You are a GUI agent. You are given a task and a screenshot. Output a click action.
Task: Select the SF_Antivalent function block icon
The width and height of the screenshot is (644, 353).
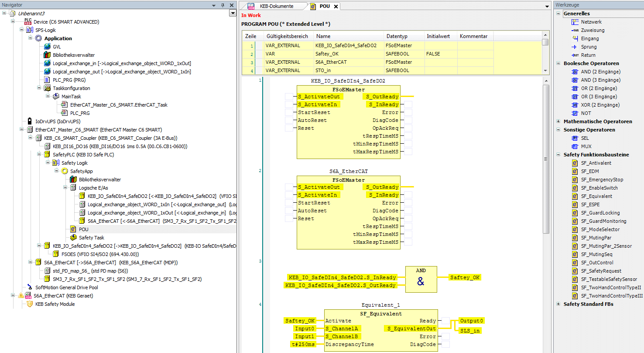pyautogui.click(x=575, y=163)
